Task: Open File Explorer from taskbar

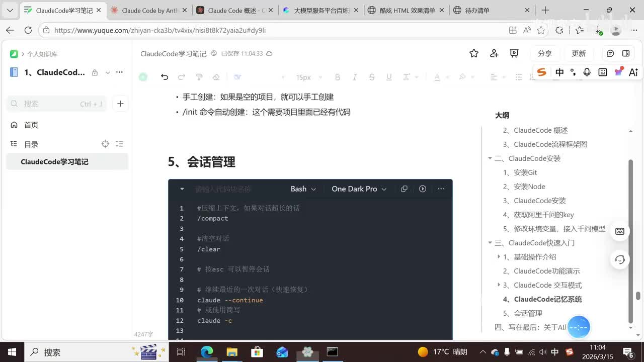Action: pos(232,352)
